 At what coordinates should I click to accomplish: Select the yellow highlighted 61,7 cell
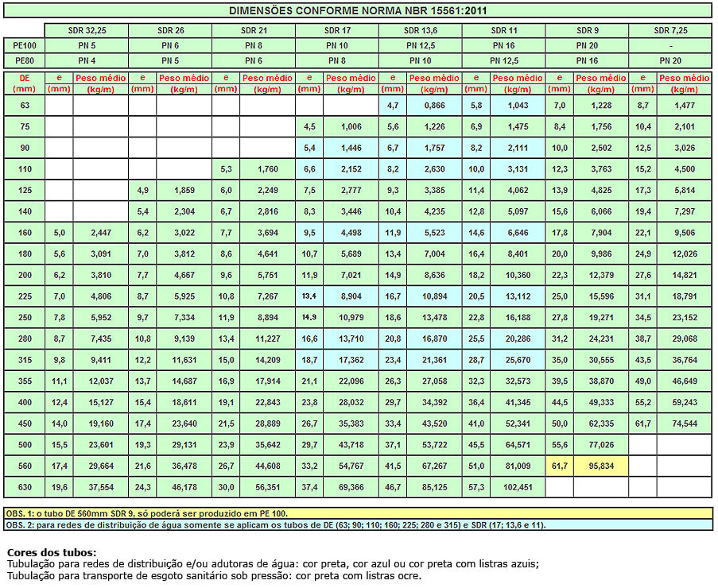point(560,466)
